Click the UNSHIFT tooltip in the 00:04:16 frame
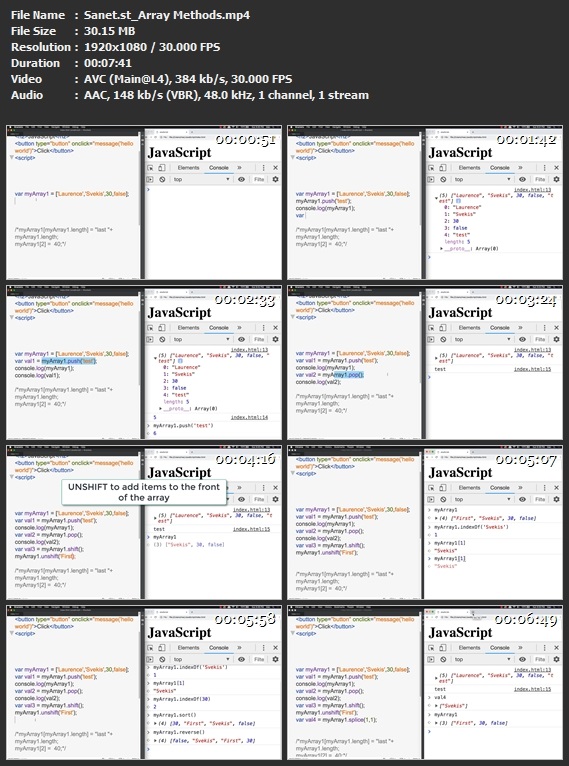Image resolution: width=569 pixels, height=766 pixels. tap(144, 492)
